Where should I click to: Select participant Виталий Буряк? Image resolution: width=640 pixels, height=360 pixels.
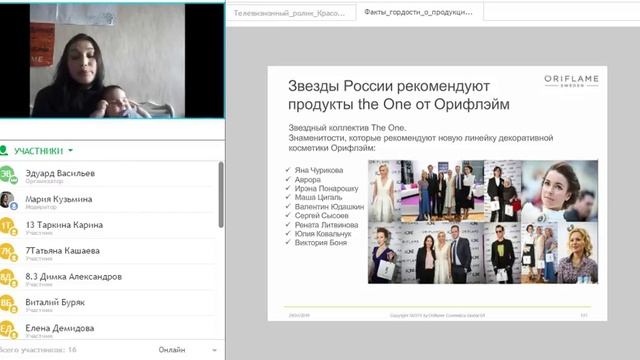(108, 304)
